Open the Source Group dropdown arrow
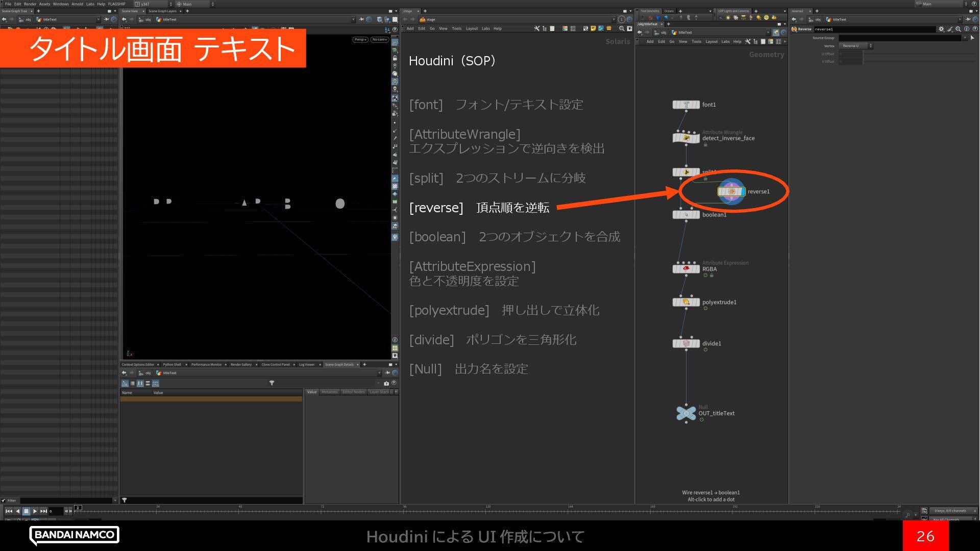Screen dimensions: 980x551 tap(965, 38)
